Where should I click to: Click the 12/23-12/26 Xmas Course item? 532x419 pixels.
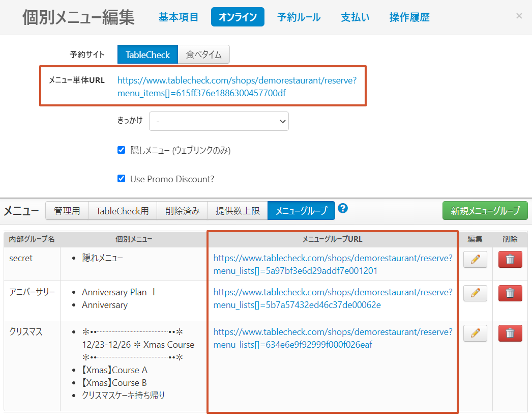138,344
